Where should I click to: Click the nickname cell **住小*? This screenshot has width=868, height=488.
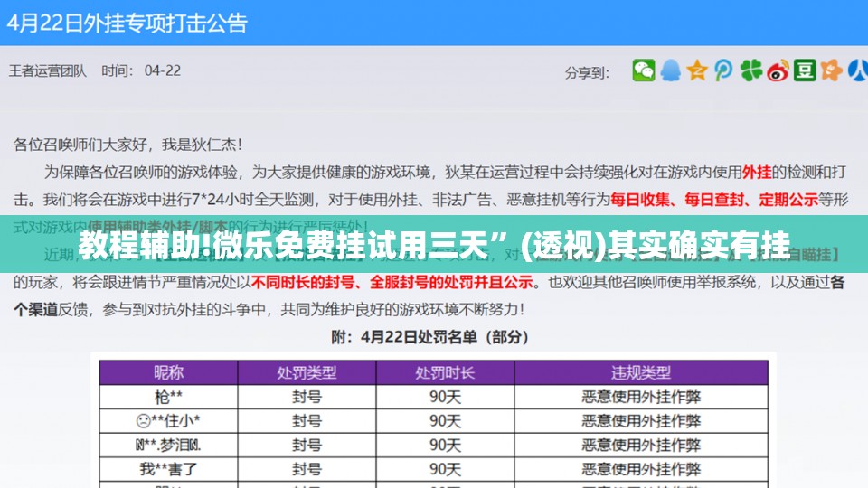[x=168, y=421]
